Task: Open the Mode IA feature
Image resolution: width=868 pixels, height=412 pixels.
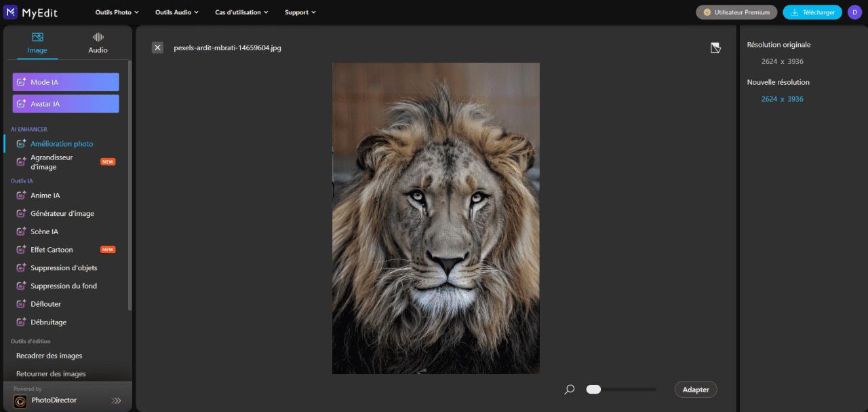Action: 66,82
